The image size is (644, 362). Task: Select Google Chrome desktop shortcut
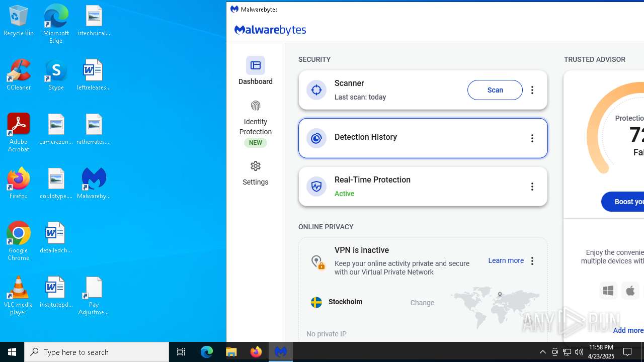pos(19,241)
